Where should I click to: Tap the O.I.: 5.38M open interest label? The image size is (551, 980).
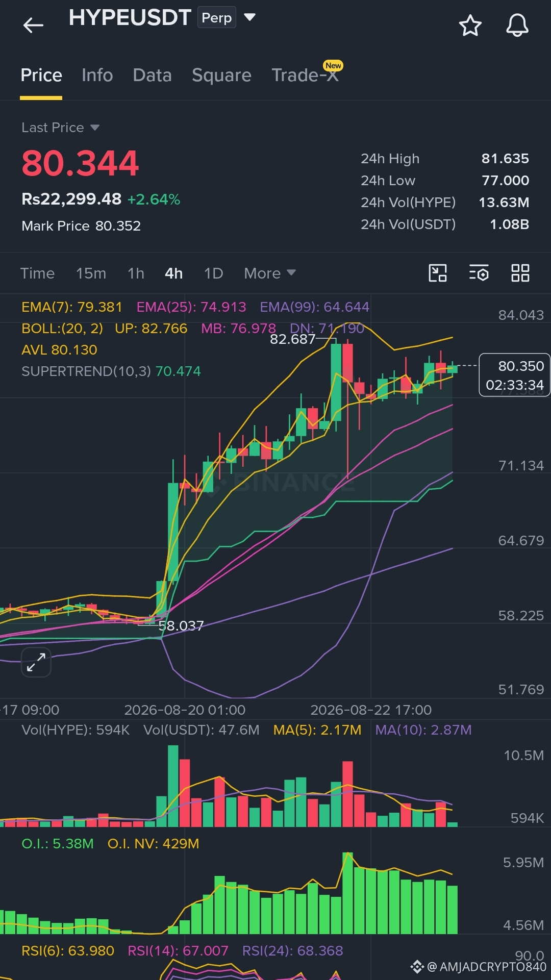58,844
